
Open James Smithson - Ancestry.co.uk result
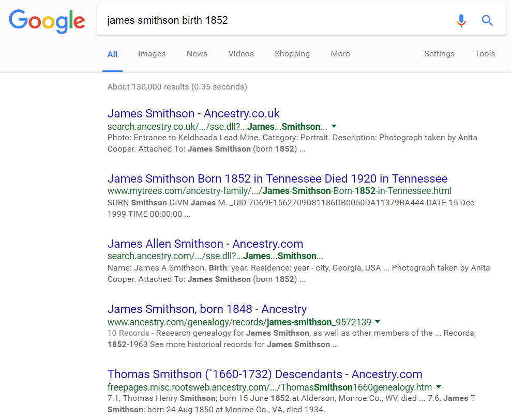tap(193, 113)
